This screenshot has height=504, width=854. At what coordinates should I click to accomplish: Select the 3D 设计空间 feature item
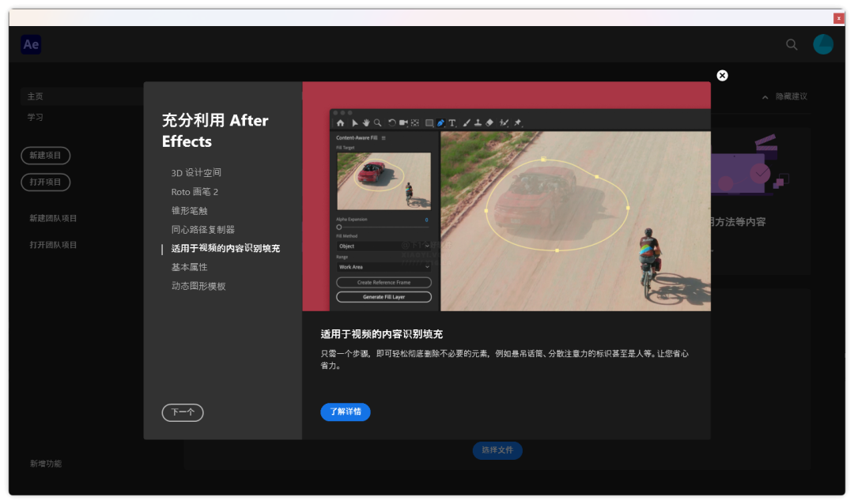(196, 173)
